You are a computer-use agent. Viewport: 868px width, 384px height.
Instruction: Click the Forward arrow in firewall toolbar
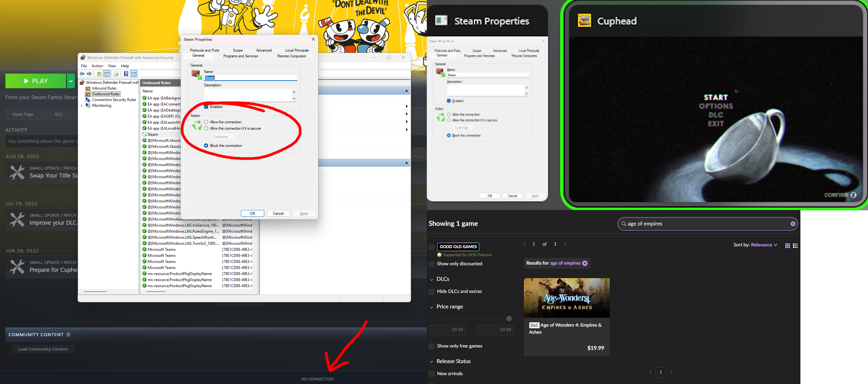(89, 74)
